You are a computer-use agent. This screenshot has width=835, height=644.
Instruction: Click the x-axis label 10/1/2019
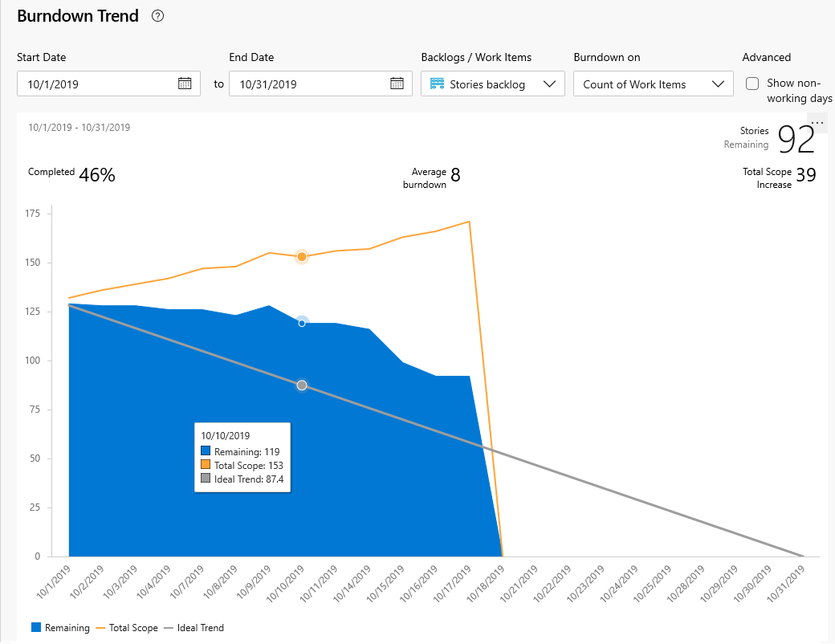pyautogui.click(x=54, y=581)
